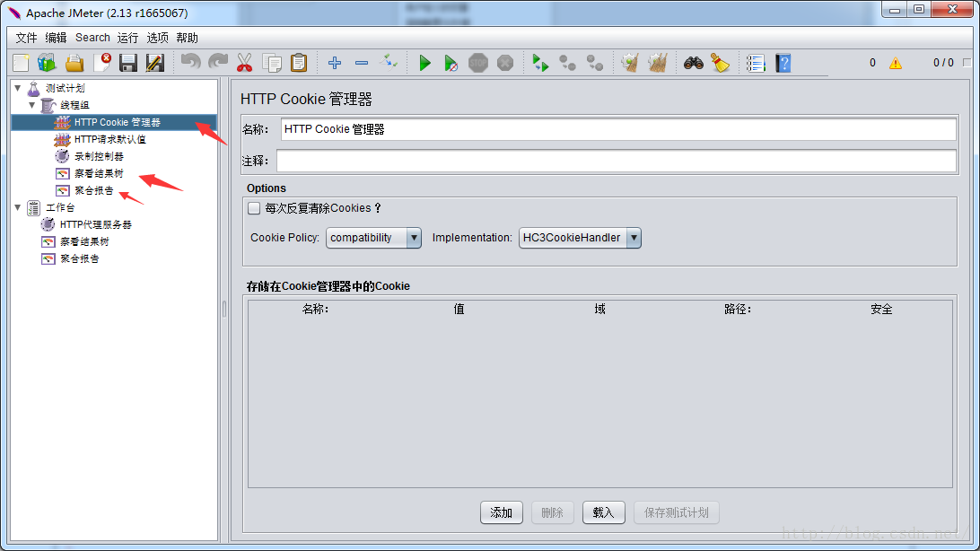Collapse all nodes with minus icon
Image resolution: width=980 pixels, height=551 pixels.
[x=362, y=63]
